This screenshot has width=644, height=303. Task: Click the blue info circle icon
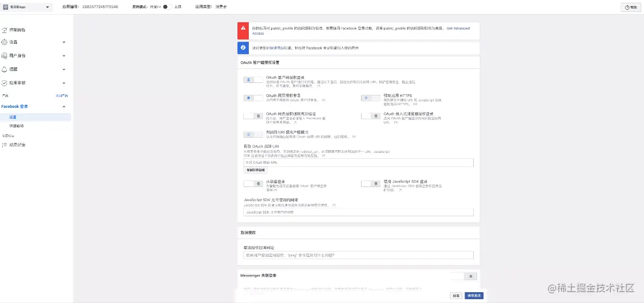coord(243,48)
